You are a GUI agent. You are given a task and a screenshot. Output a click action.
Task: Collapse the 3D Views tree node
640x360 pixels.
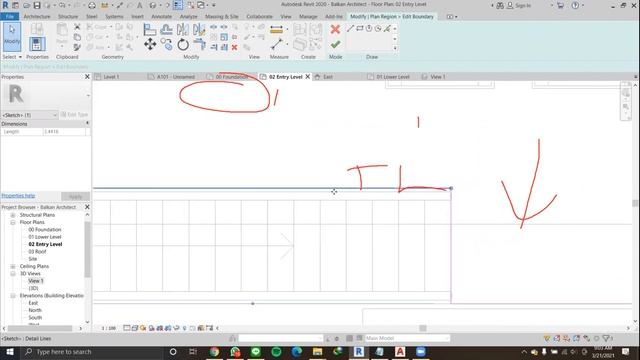[x=13, y=273]
